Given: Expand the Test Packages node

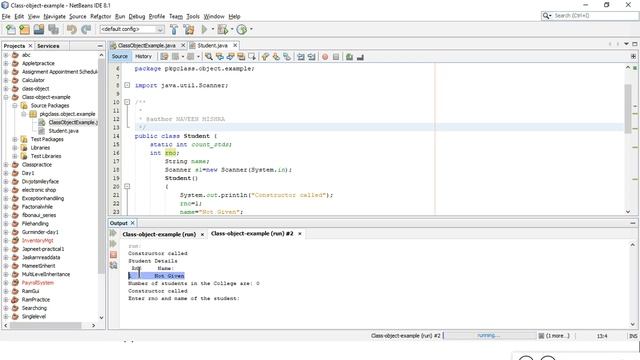Looking at the screenshot, I should 15,139.
